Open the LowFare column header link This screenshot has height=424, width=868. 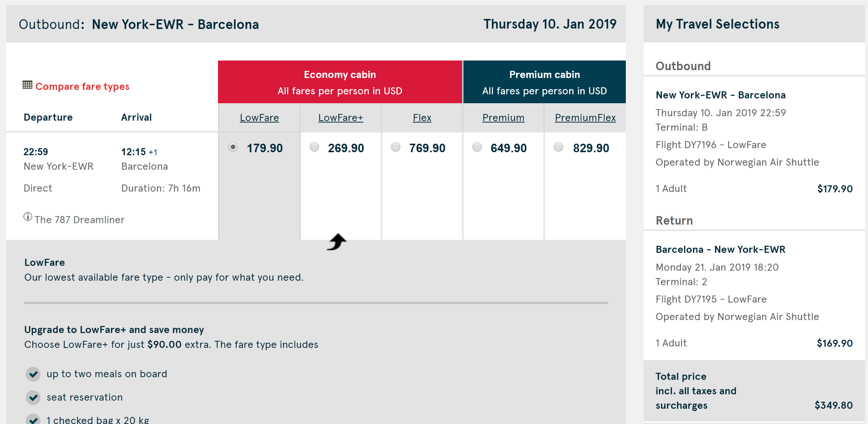coord(259,118)
